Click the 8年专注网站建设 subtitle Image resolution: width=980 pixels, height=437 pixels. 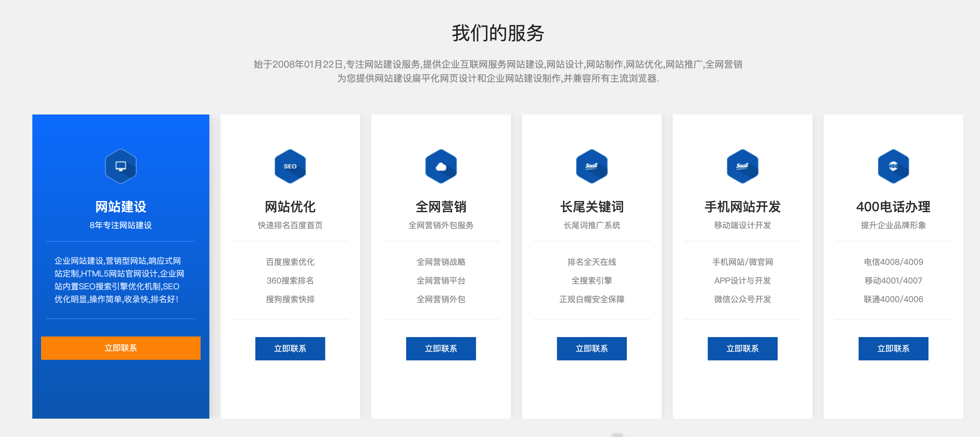pyautogui.click(x=121, y=225)
